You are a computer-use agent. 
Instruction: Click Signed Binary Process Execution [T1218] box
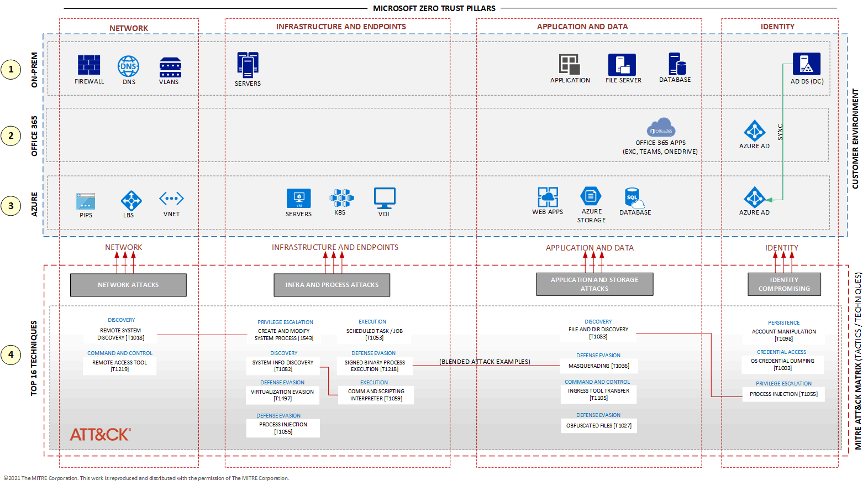click(375, 366)
